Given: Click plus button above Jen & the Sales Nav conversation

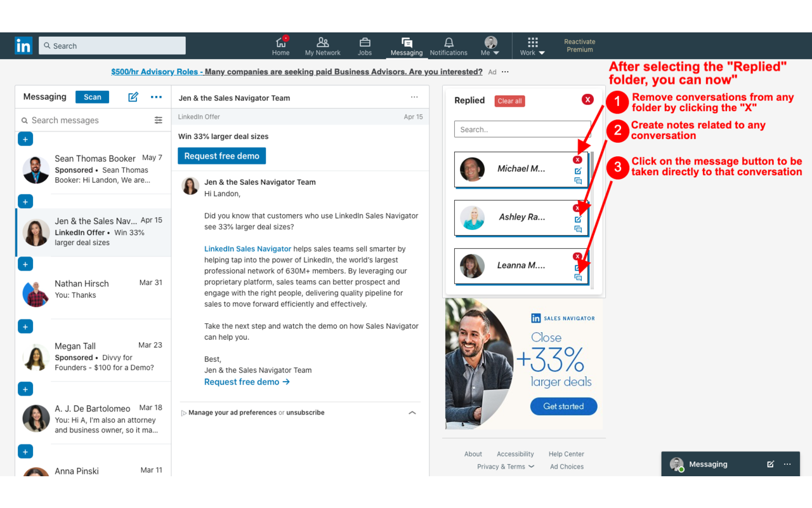Looking at the screenshot, I should (x=25, y=202).
